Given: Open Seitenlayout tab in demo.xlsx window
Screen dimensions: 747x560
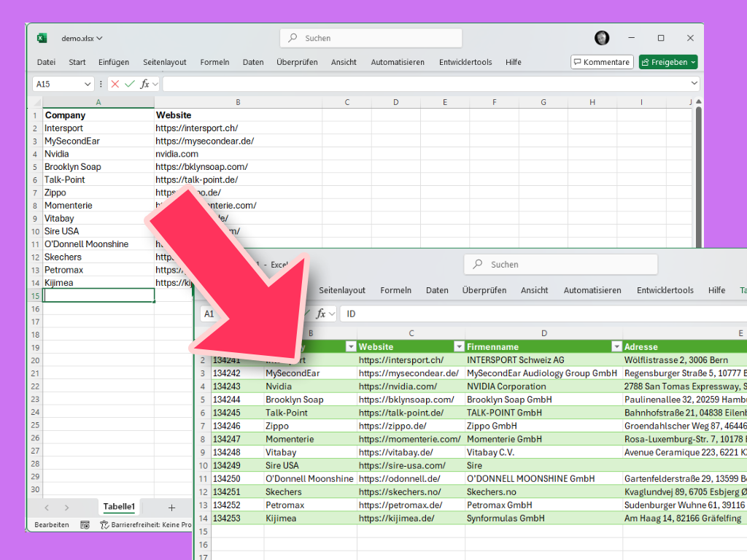Looking at the screenshot, I should coord(165,63).
